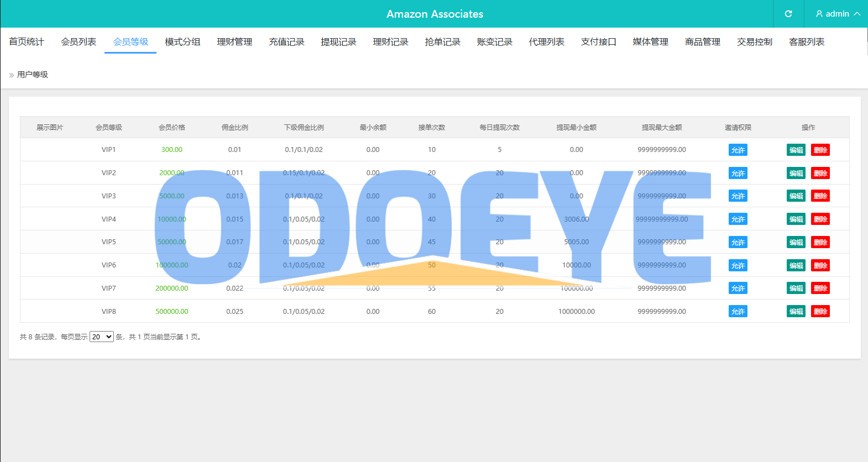Image resolution: width=868 pixels, height=462 pixels.
Task: Open the 首页统计 tab
Action: click(x=27, y=42)
